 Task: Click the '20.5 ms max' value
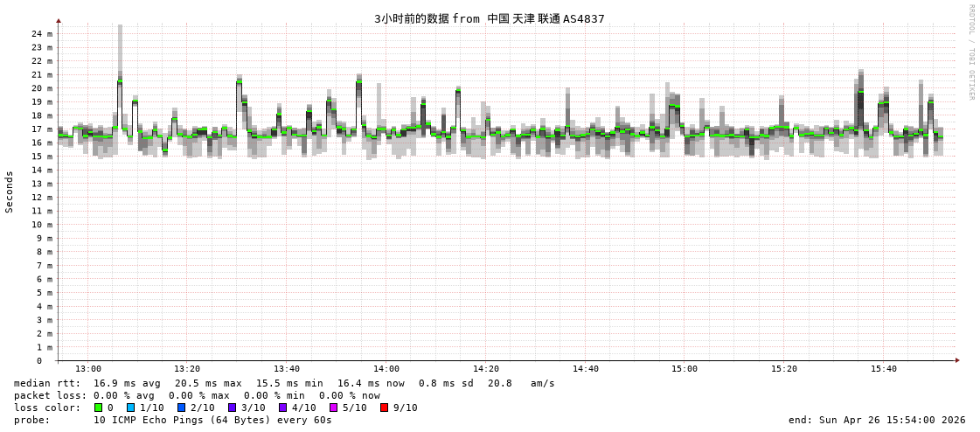(208, 383)
